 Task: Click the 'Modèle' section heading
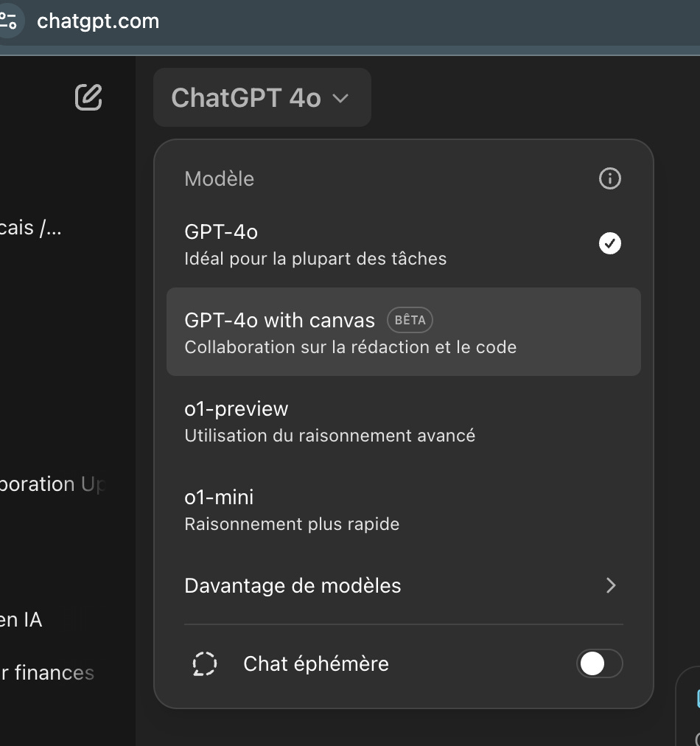(220, 179)
